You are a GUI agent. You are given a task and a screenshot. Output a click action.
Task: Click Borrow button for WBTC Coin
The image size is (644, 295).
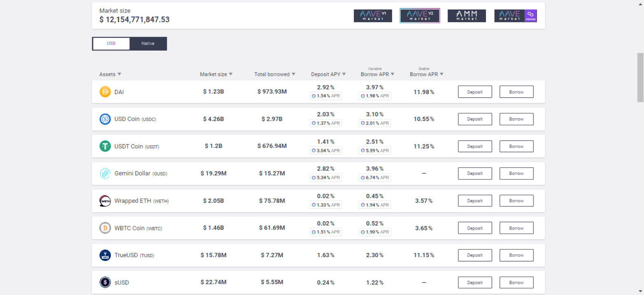click(516, 228)
